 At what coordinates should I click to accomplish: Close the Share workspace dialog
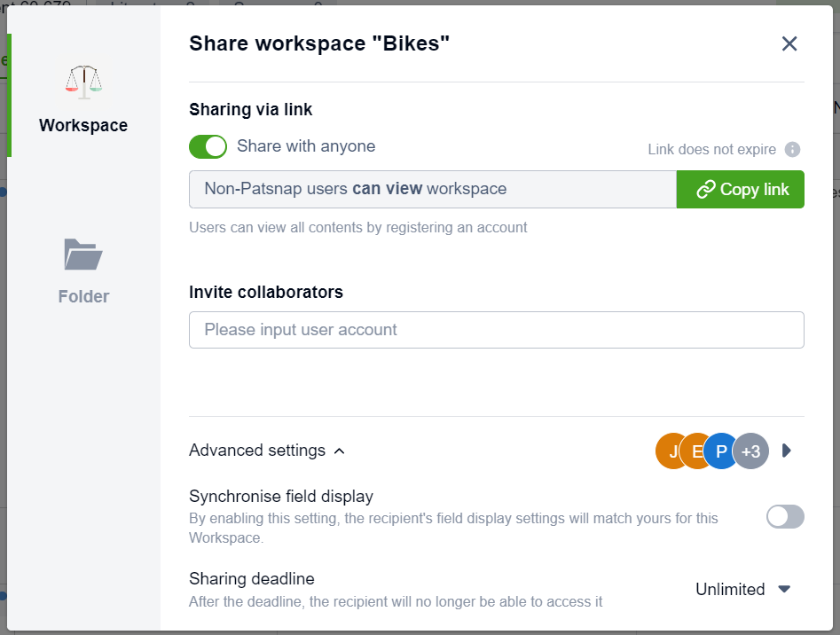coord(789,43)
